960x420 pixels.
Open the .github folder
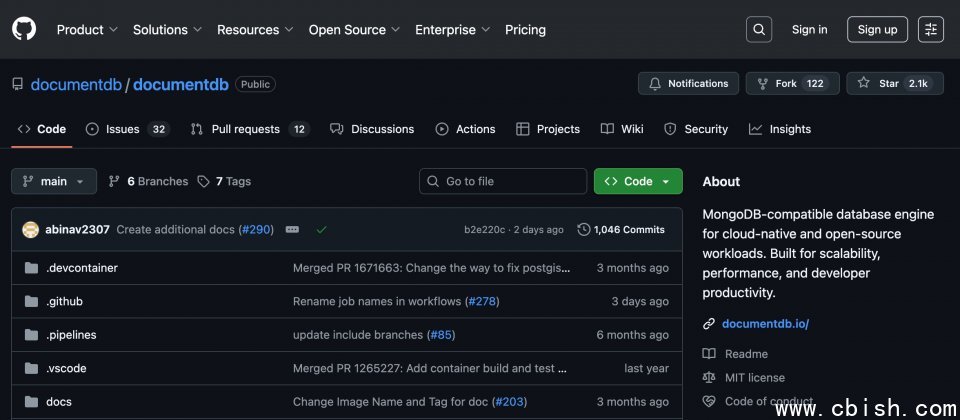[x=64, y=301]
